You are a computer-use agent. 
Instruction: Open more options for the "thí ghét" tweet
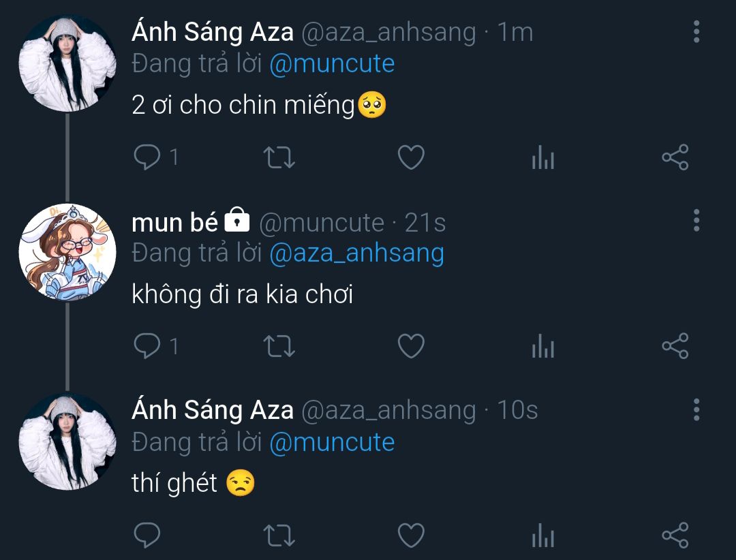click(696, 409)
